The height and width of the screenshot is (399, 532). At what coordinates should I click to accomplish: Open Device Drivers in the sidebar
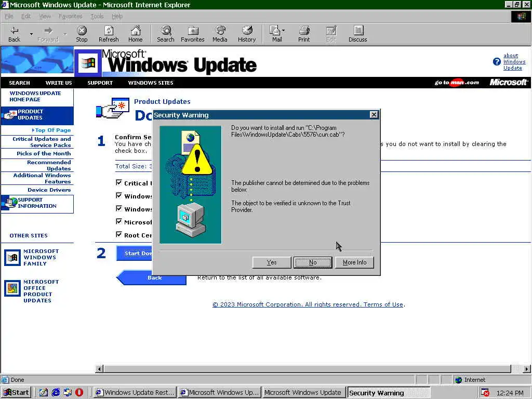point(49,190)
